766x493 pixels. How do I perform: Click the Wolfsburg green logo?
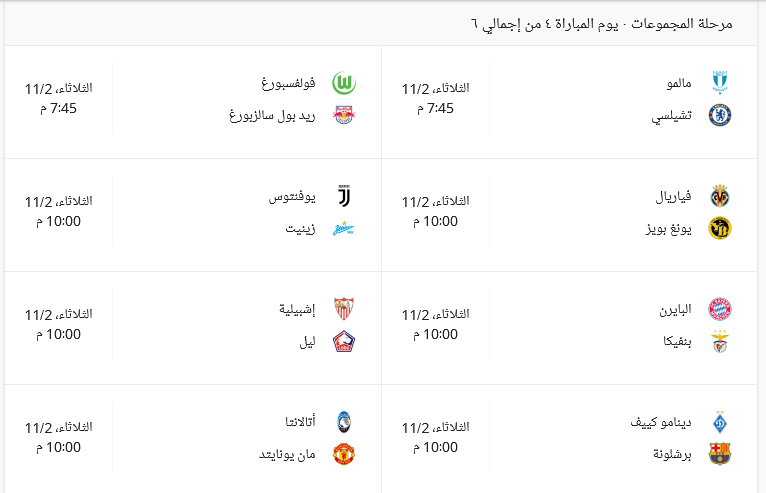344,83
